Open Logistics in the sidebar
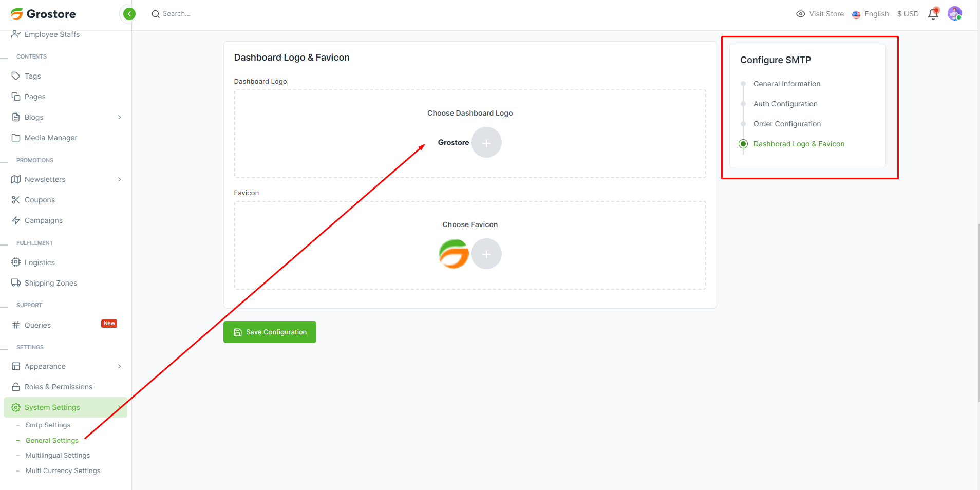The image size is (980, 490). 40,262
